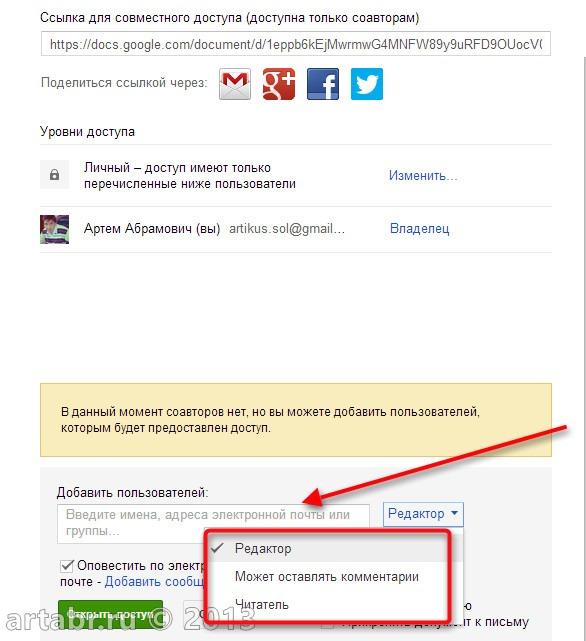Click the lock icon for private access
This screenshot has width=586, height=641.
click(x=54, y=175)
